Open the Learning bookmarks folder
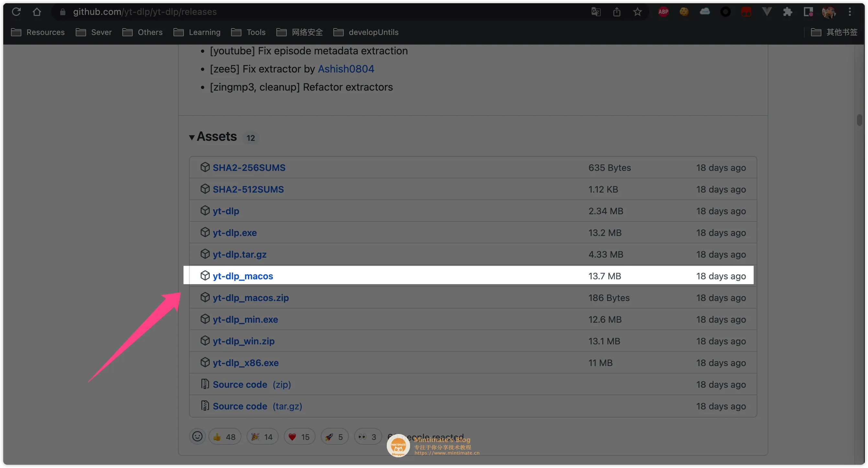The width and height of the screenshot is (868, 468). [x=197, y=32]
